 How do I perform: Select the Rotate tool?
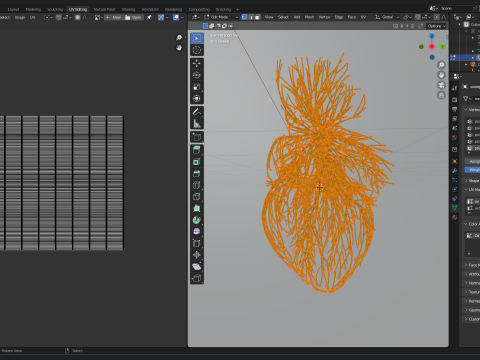(197, 75)
